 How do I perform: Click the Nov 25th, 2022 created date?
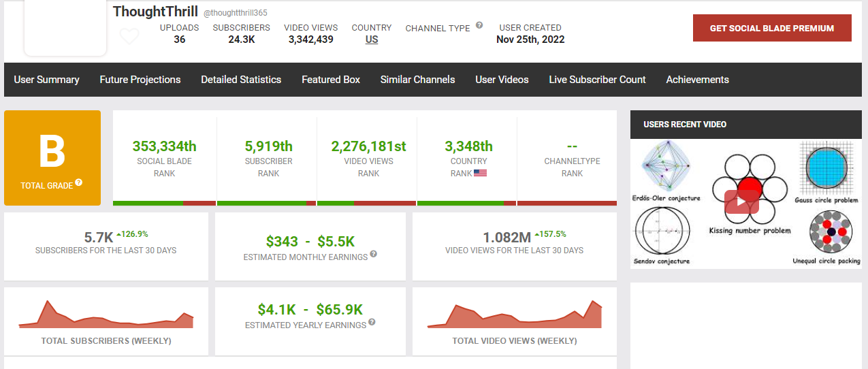coord(530,39)
